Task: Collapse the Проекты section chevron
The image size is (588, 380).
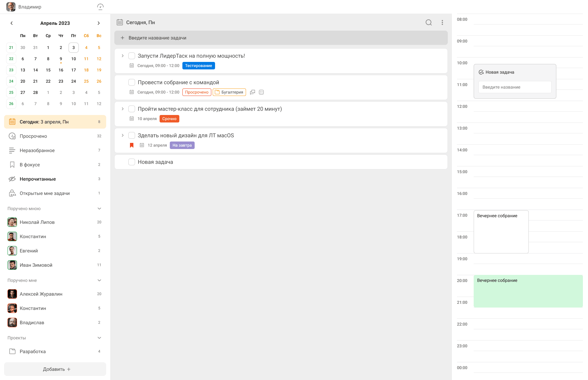Action: click(99, 338)
